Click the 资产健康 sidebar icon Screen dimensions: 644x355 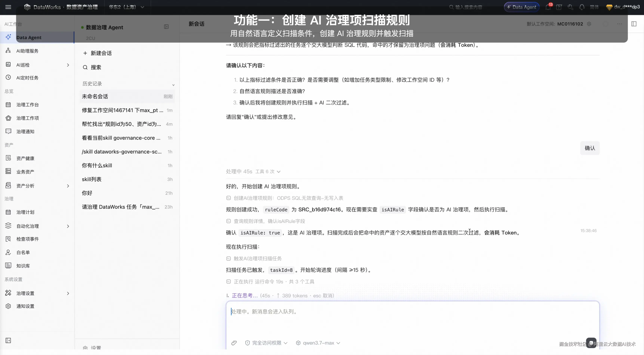click(8, 158)
